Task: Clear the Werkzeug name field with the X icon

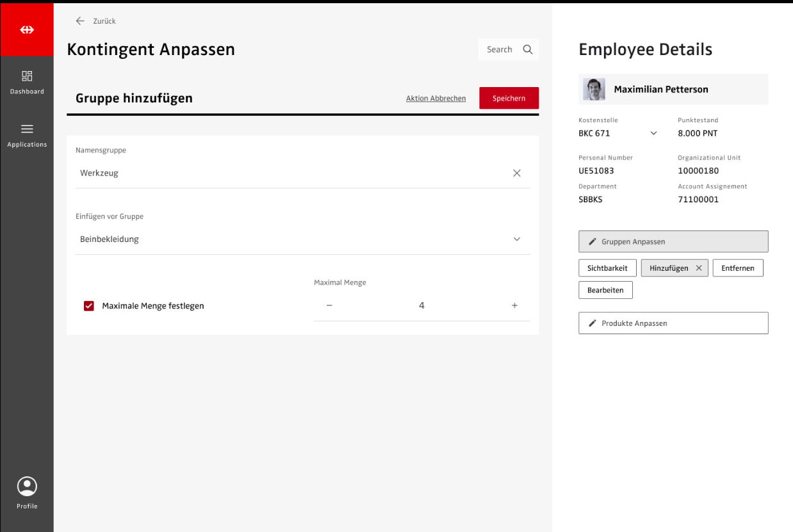Action: [517, 173]
